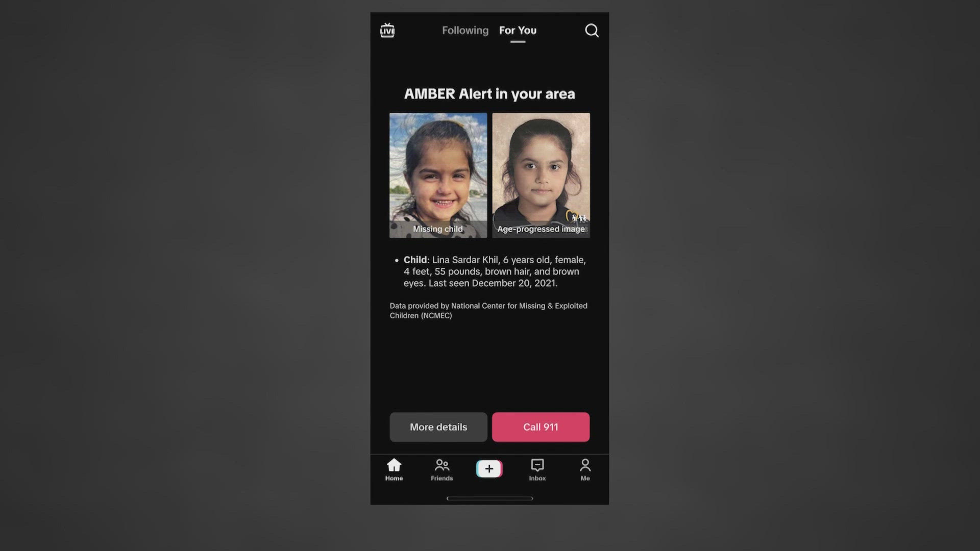
Task: Tap the NCMEC organization logo icon
Action: coord(574,216)
